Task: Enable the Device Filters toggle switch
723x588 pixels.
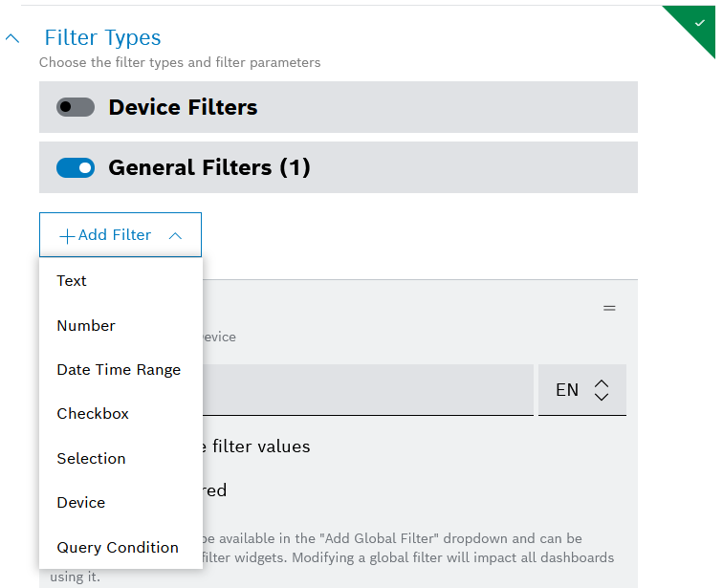Action: 76,107
